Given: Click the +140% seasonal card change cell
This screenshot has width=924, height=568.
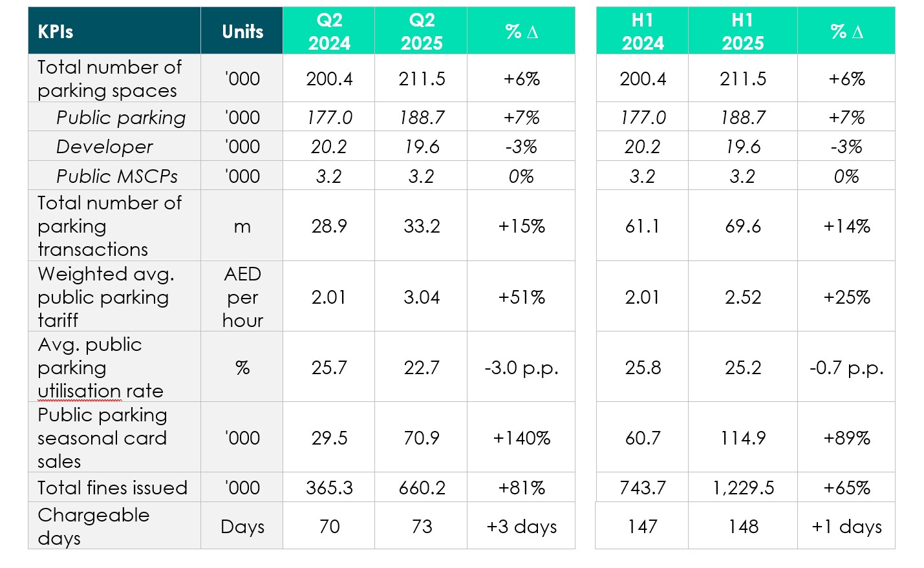Looking at the screenshot, I should pyautogui.click(x=521, y=438).
